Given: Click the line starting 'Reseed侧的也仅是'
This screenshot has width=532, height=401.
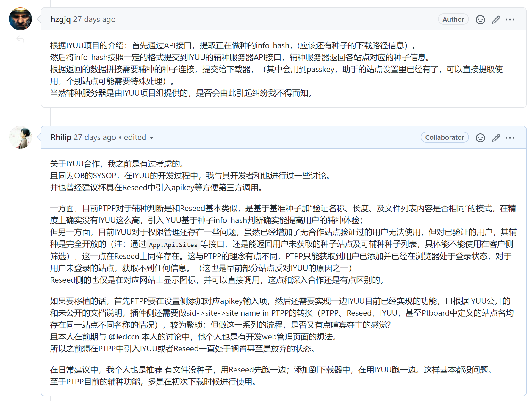Looking at the screenshot, I should 218,280.
